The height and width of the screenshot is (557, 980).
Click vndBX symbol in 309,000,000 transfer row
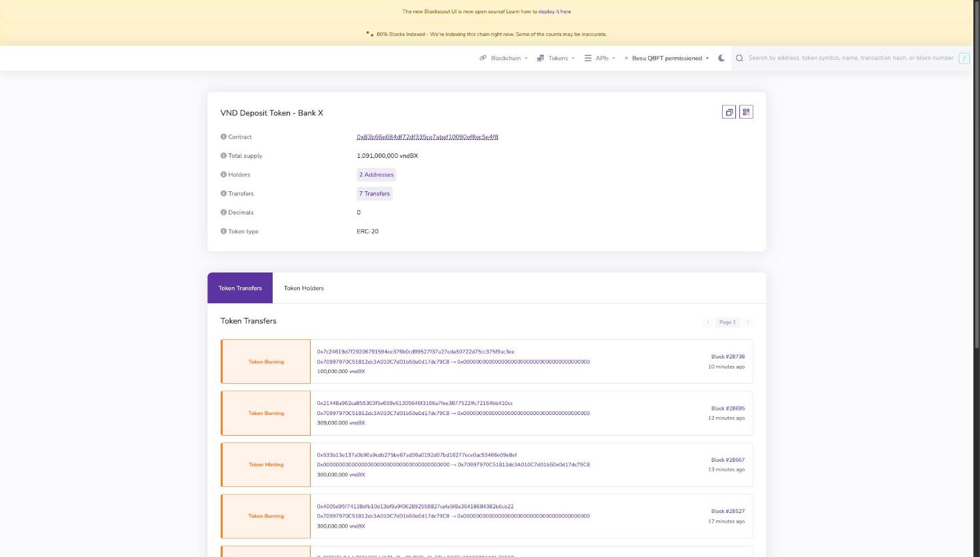(x=357, y=422)
